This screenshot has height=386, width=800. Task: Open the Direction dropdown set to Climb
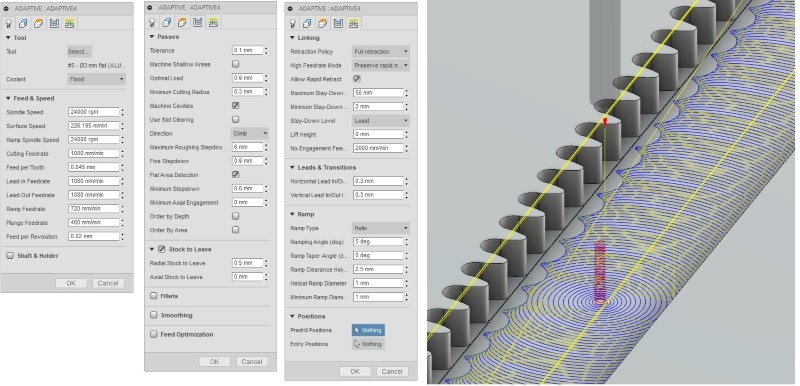point(250,133)
